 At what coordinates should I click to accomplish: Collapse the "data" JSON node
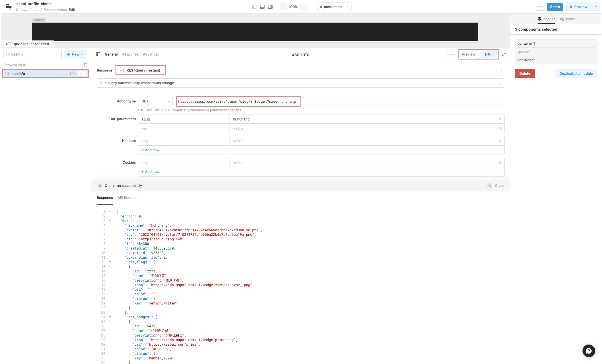point(110,221)
